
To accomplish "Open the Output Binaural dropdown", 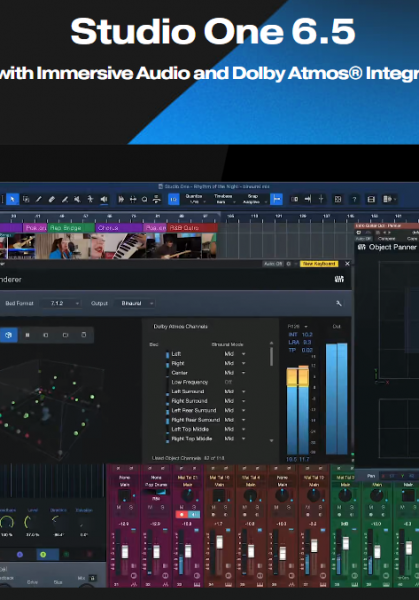I will tap(135, 303).
